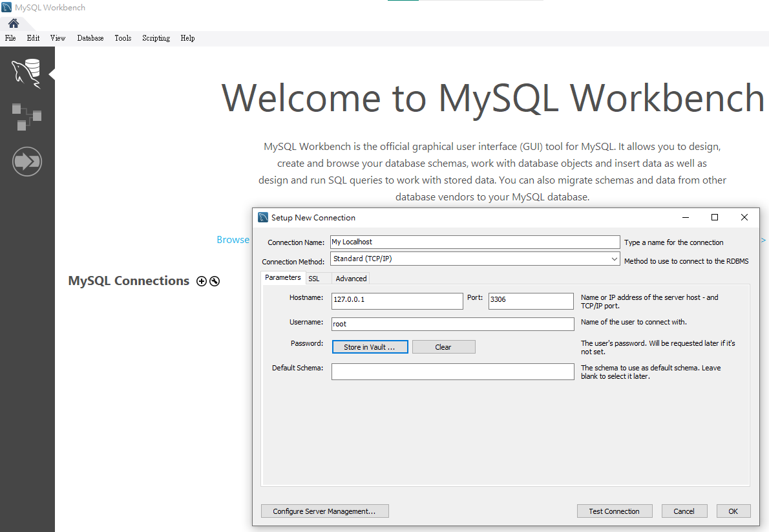Open the Migration wizard sidebar icon
Image resolution: width=769 pixels, height=532 pixels.
coord(27,162)
